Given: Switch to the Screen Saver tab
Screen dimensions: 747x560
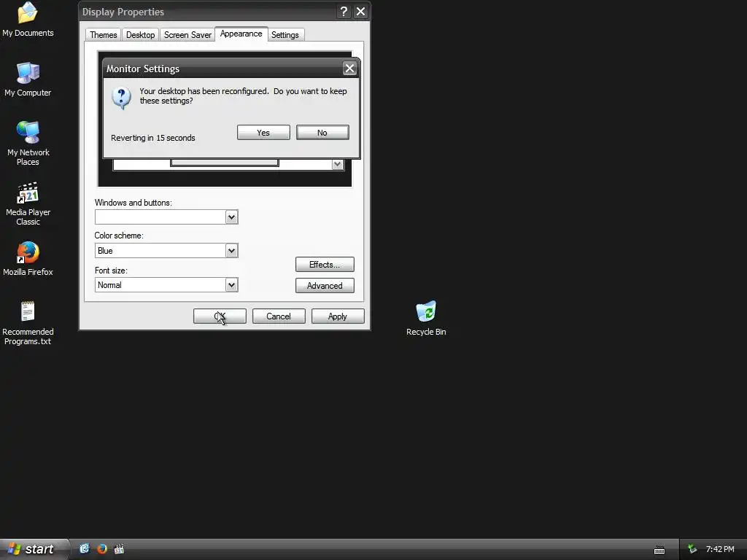Looking at the screenshot, I should click(x=187, y=35).
